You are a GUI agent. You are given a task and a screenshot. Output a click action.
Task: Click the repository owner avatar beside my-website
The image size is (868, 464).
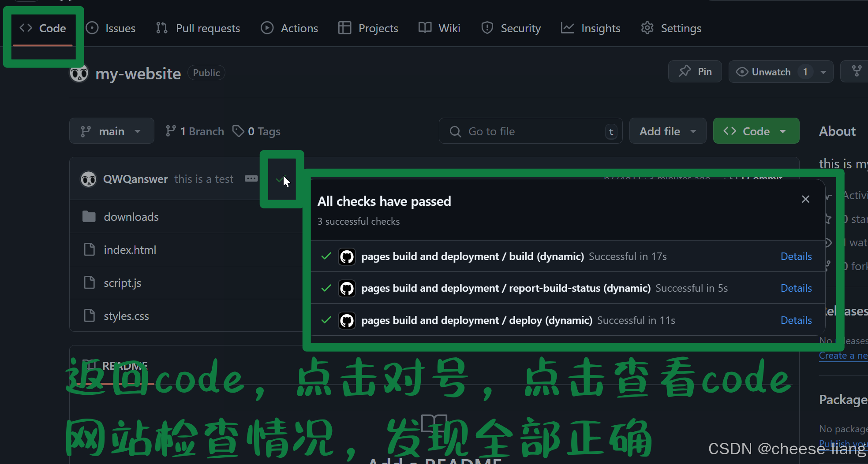(79, 73)
